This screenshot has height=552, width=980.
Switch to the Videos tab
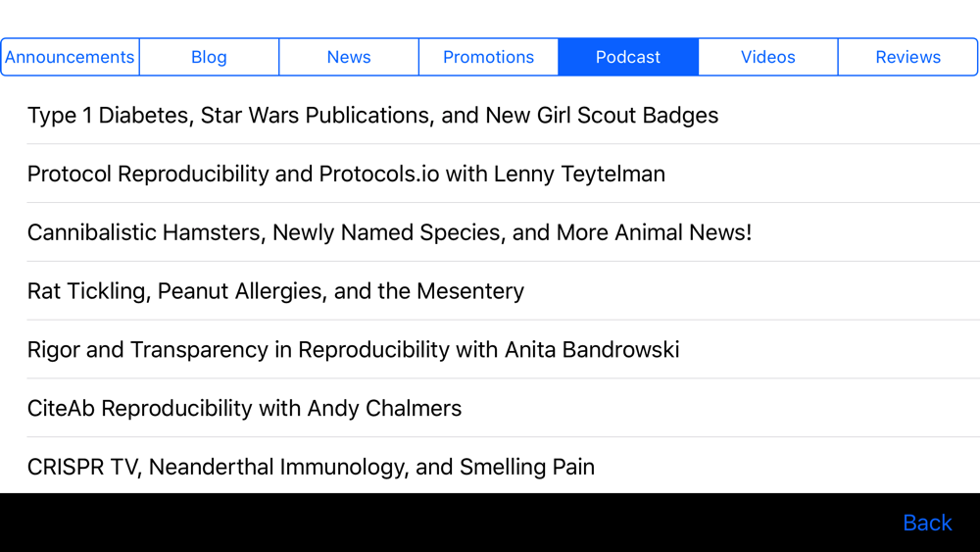click(768, 57)
